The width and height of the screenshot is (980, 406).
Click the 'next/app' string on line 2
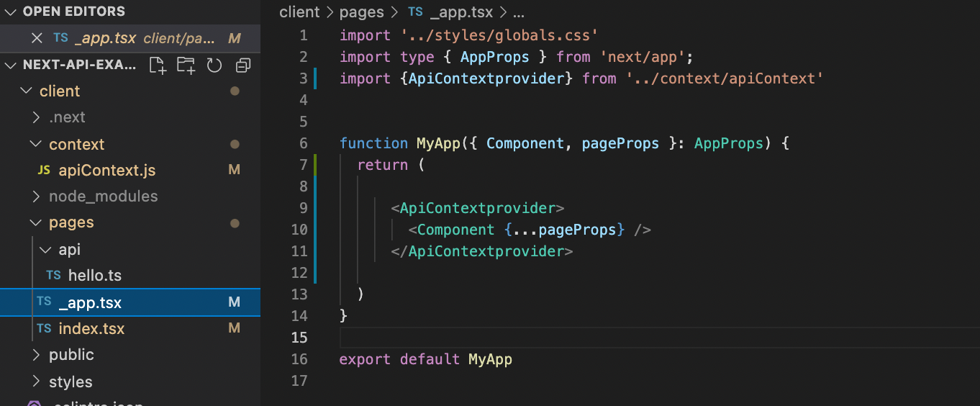(x=642, y=57)
